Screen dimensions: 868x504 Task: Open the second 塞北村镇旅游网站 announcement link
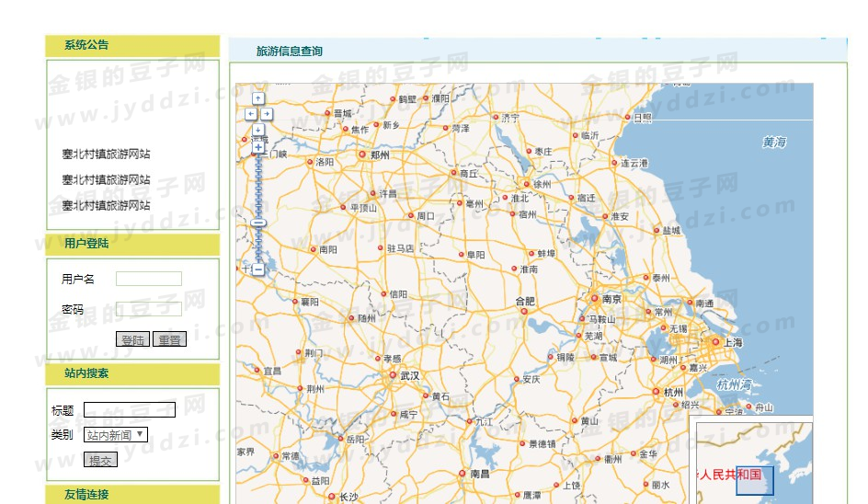coord(107,179)
